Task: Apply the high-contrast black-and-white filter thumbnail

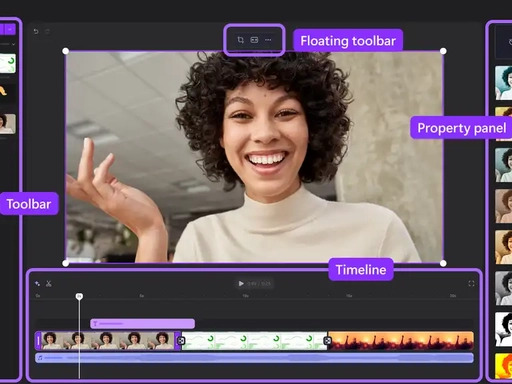Action: (x=504, y=329)
